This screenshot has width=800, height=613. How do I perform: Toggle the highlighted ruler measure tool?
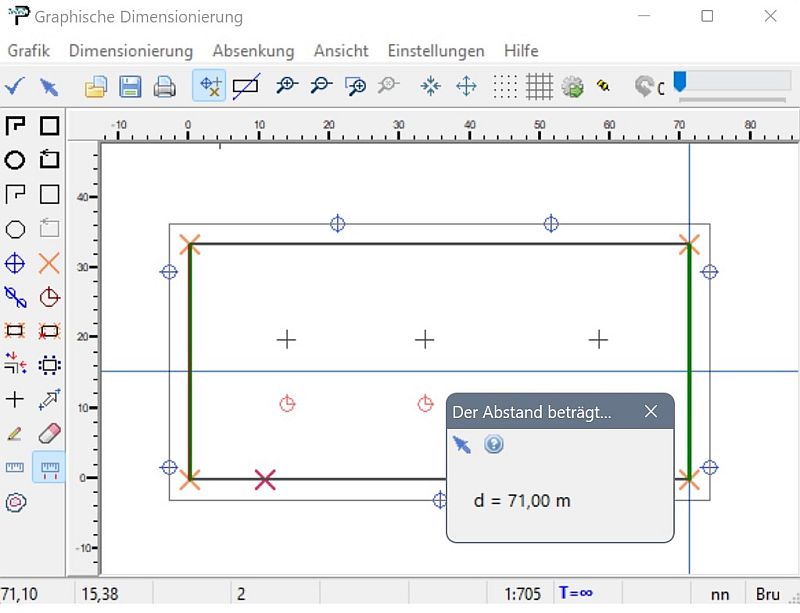click(x=49, y=467)
